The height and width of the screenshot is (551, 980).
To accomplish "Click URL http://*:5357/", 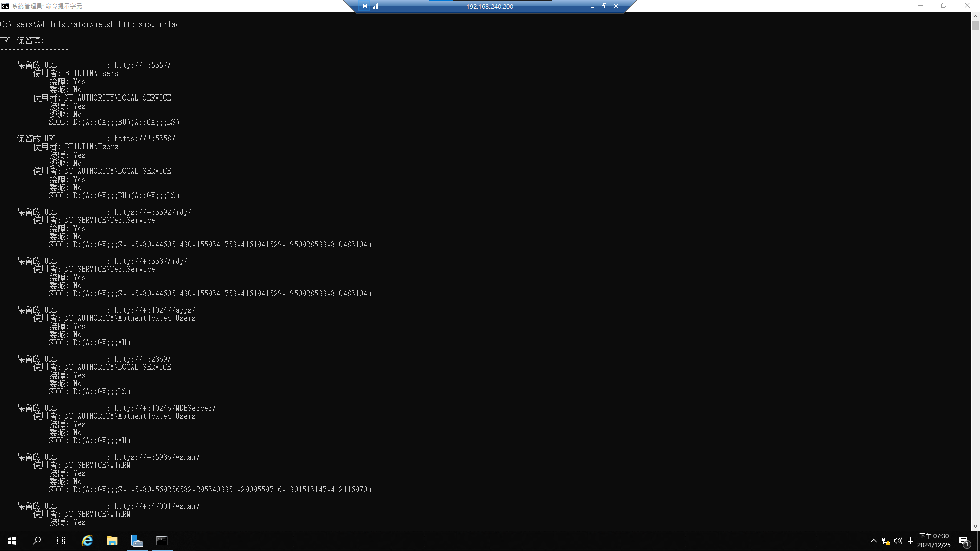I will pyautogui.click(x=143, y=65).
